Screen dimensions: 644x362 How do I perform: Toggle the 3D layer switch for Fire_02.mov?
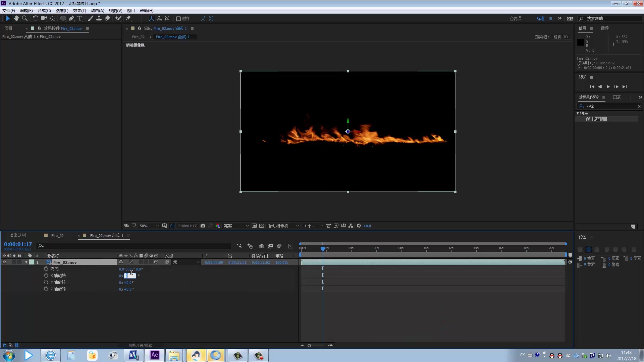point(156,262)
